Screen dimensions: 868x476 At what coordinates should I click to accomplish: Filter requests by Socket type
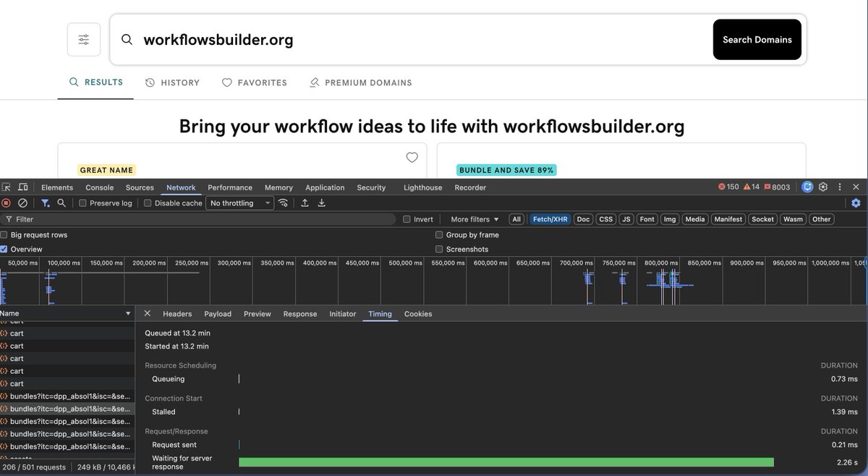[x=762, y=219]
